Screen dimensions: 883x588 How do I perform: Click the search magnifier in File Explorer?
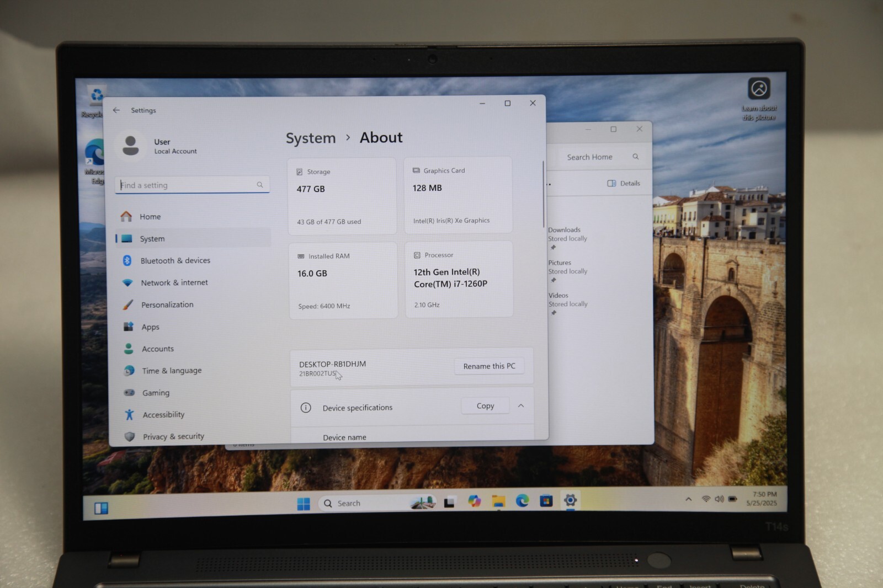tap(636, 157)
